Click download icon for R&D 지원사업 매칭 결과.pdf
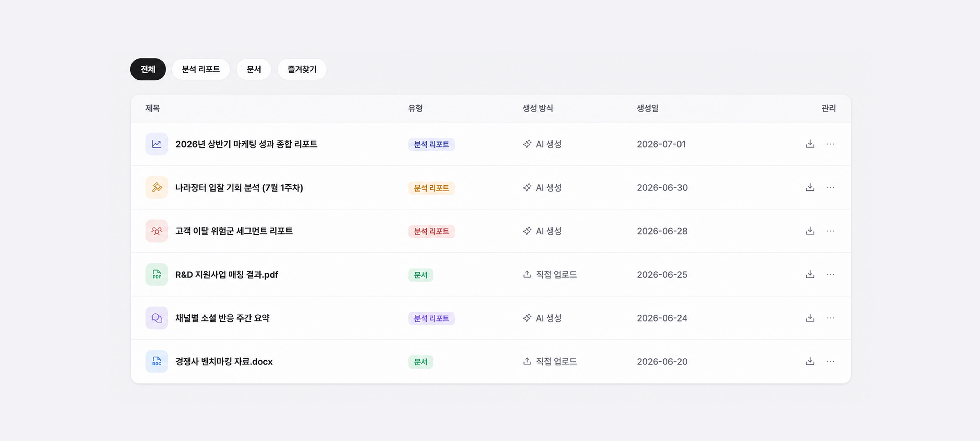Viewport: 980px width, 441px height. point(810,274)
